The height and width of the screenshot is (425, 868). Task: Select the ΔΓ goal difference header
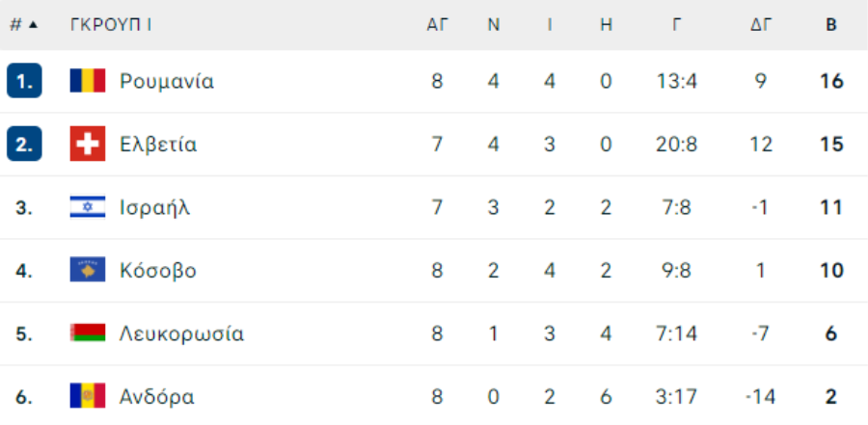pos(761,25)
